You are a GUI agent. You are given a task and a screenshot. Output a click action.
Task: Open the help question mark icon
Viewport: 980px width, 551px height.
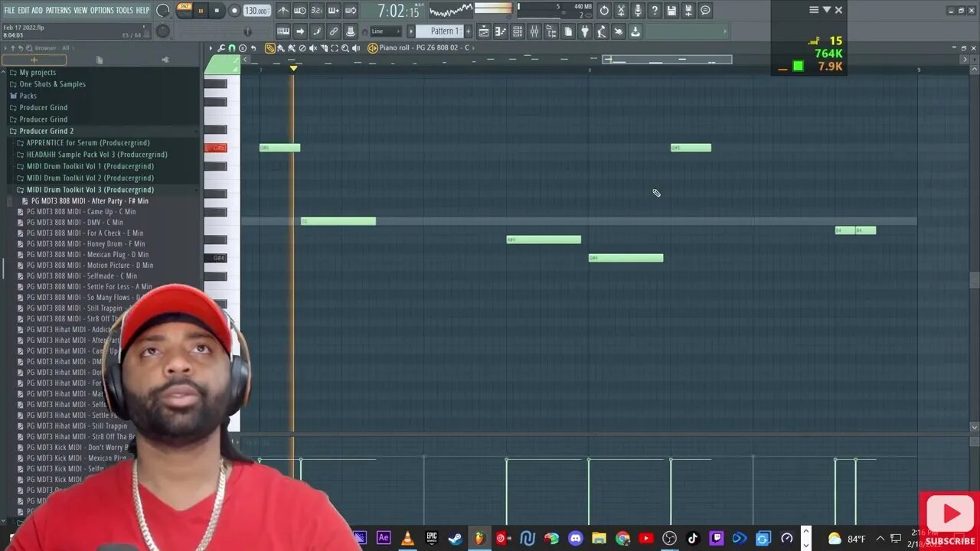pyautogui.click(x=655, y=11)
